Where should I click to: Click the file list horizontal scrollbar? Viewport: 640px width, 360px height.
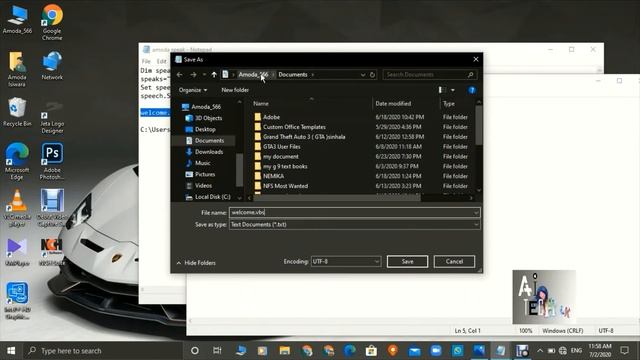pyautogui.click(x=337, y=198)
